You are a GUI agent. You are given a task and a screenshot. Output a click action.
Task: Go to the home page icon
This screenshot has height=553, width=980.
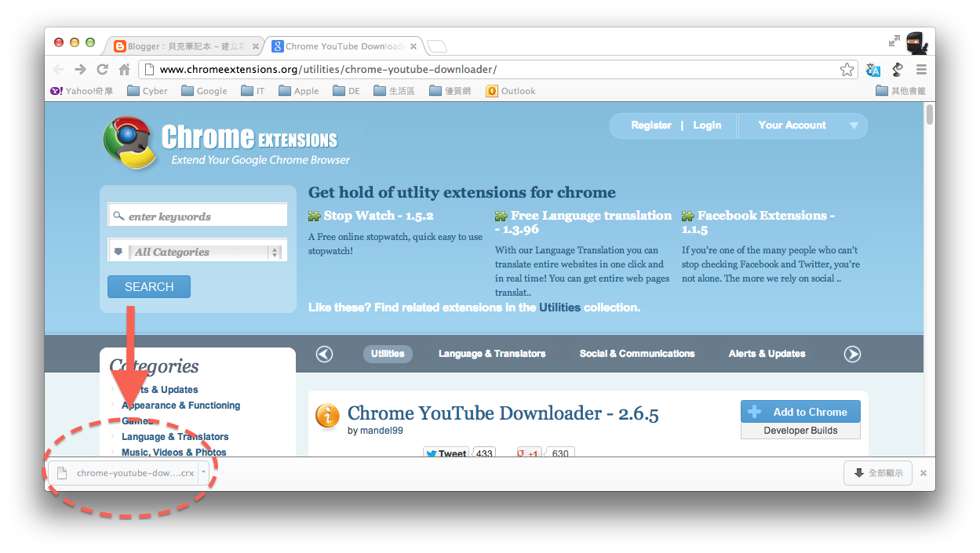(x=124, y=70)
